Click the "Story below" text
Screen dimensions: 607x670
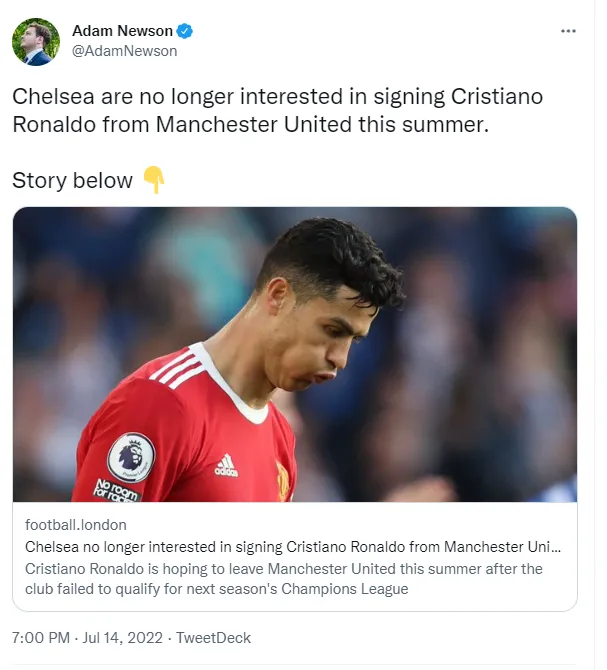72,181
